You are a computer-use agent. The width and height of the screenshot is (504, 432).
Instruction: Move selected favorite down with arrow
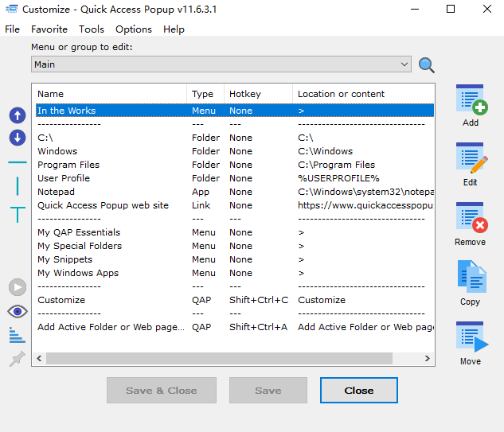pyautogui.click(x=18, y=138)
